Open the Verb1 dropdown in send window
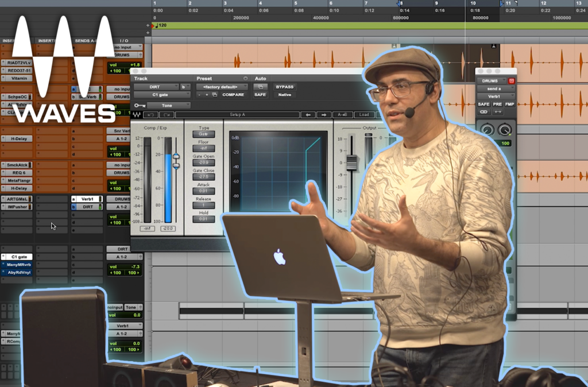Image resolution: width=588 pixels, height=387 pixels. 496,96
